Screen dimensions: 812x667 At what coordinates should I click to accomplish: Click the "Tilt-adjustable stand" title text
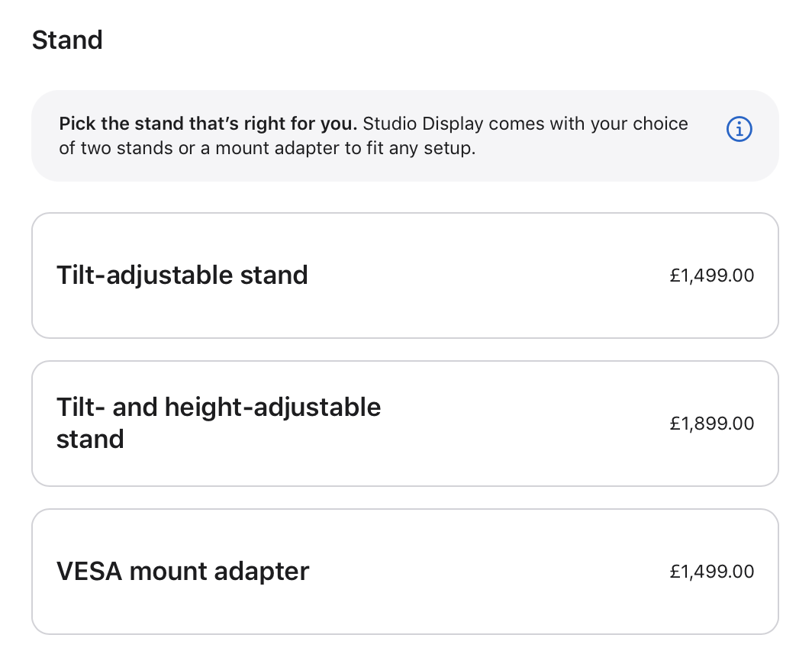tap(182, 275)
